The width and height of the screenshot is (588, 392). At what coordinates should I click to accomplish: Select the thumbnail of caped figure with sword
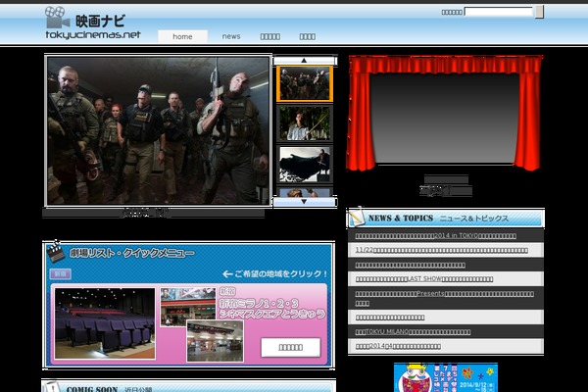pos(305,165)
